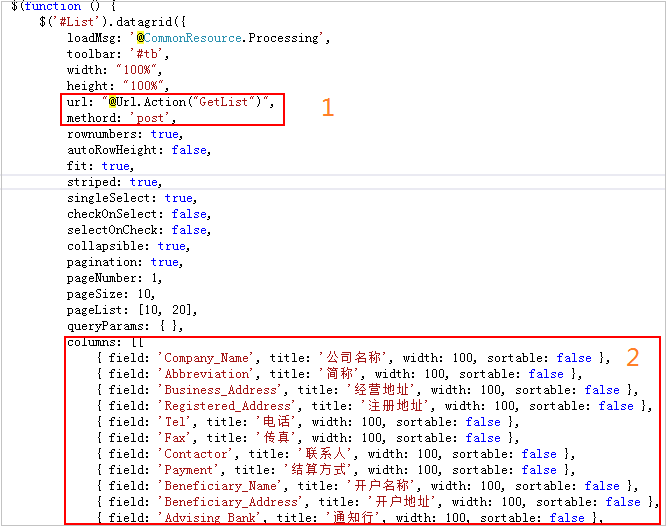Click the queryParams property name
Viewport: 666px width, 526px height.
click(106, 326)
